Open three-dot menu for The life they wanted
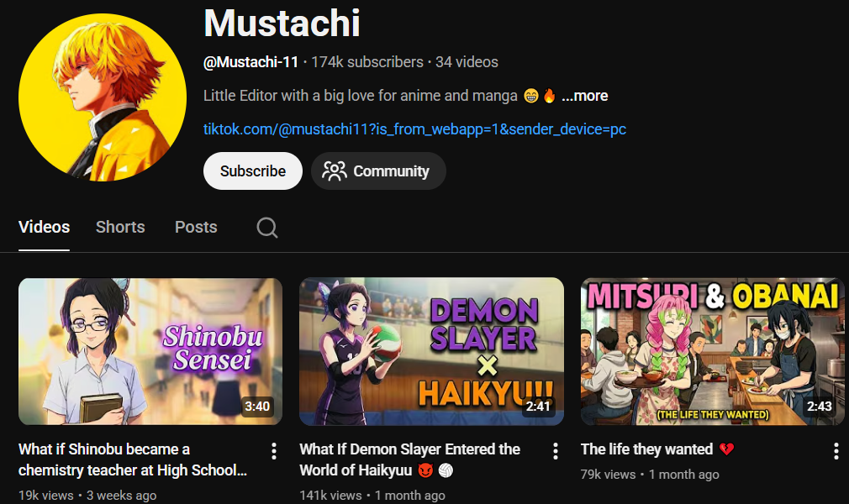849x504 pixels. [x=836, y=451]
